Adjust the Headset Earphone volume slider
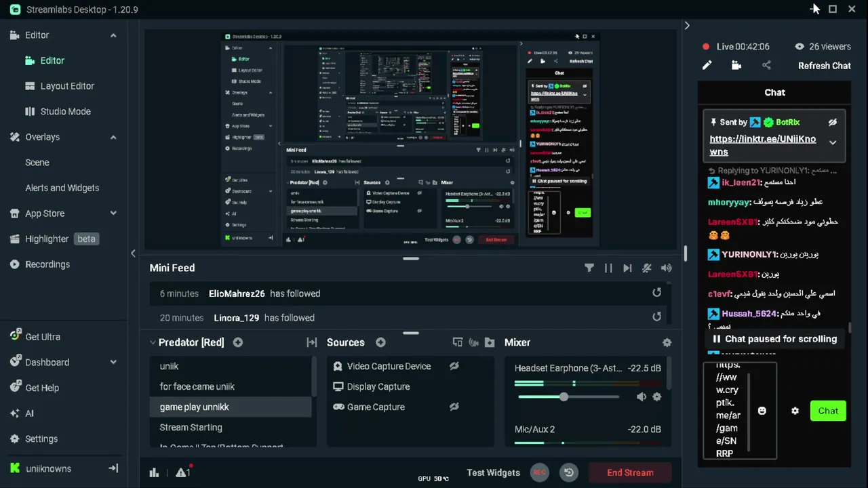The width and height of the screenshot is (868, 488). (x=564, y=396)
